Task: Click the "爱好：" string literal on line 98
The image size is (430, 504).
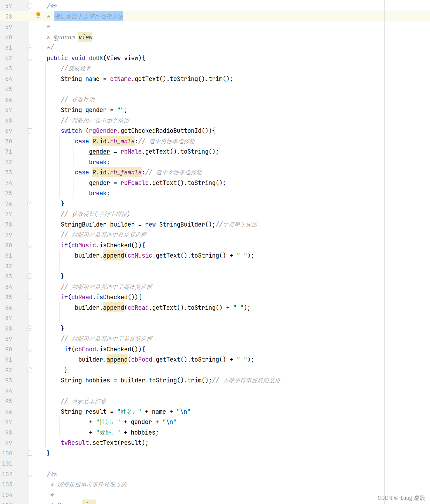Action: (x=108, y=432)
